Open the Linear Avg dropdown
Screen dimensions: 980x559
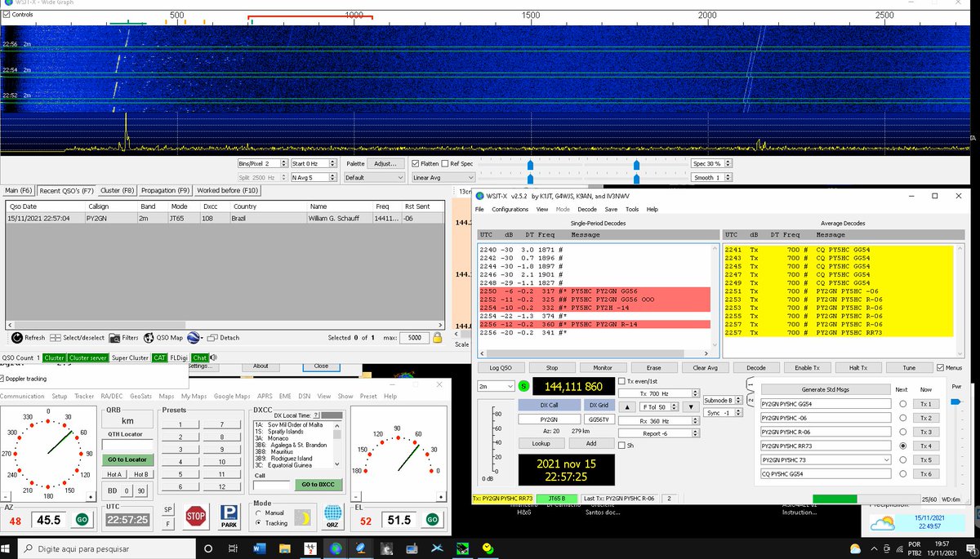pyautogui.click(x=443, y=177)
